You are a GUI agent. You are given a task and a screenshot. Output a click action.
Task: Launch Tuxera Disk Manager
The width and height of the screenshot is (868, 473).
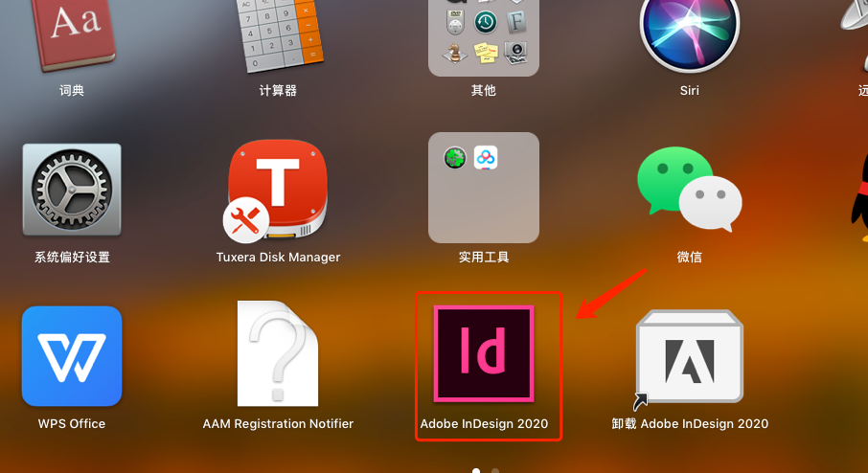click(x=278, y=190)
